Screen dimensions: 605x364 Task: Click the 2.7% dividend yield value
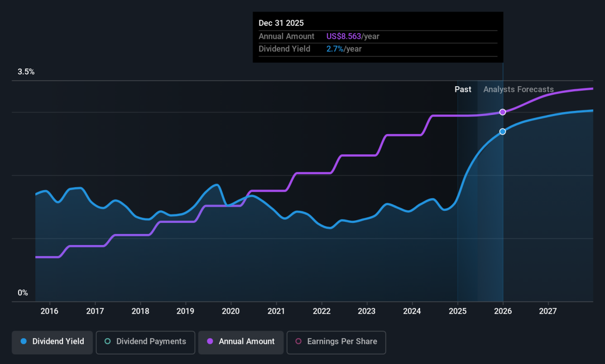[335, 49]
